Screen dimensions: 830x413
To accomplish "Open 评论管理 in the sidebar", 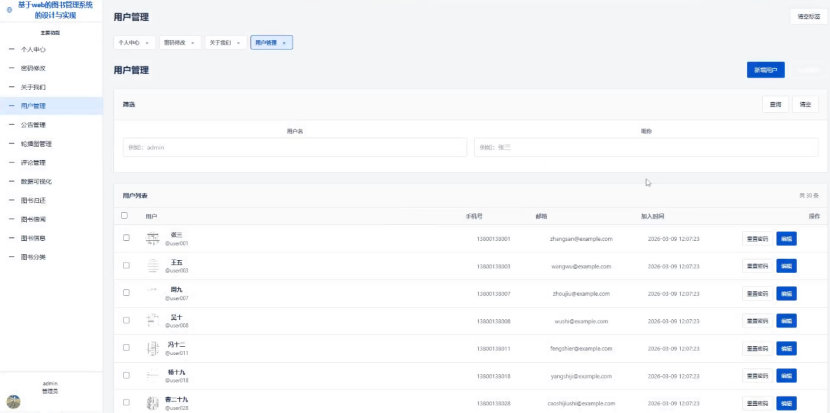I will (x=51, y=163).
